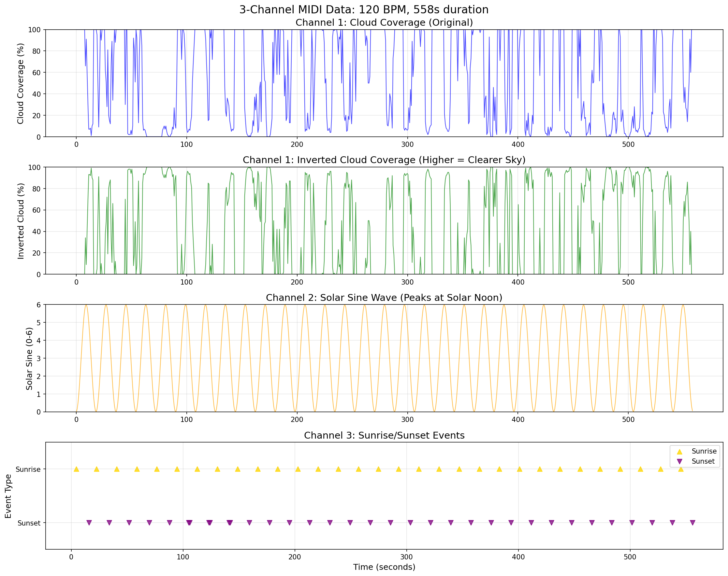Click the 'Inverted Cloud Coverage' subplot title
728x576 pixels.
tap(384, 160)
